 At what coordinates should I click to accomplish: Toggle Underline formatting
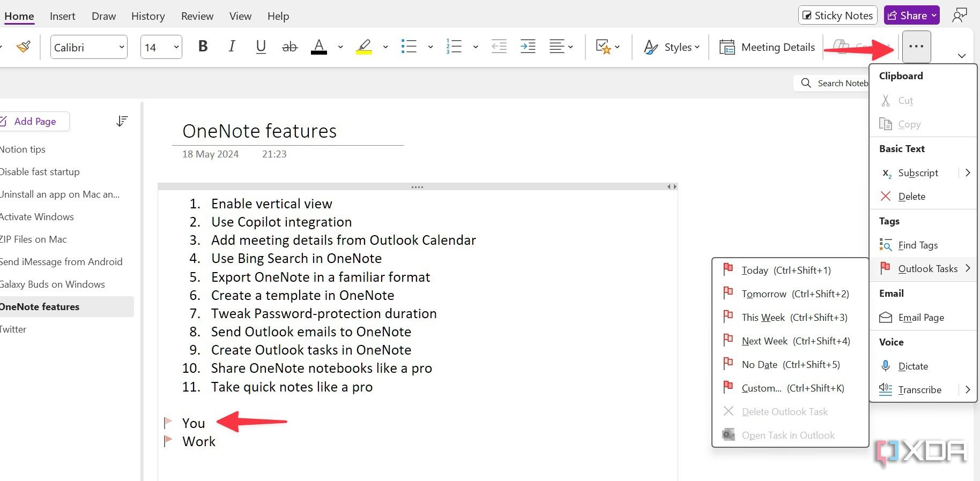(x=261, y=47)
